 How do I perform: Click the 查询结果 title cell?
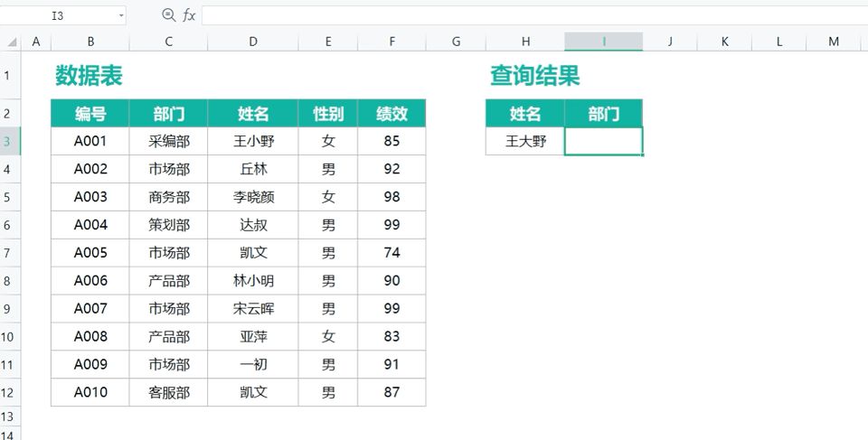534,75
